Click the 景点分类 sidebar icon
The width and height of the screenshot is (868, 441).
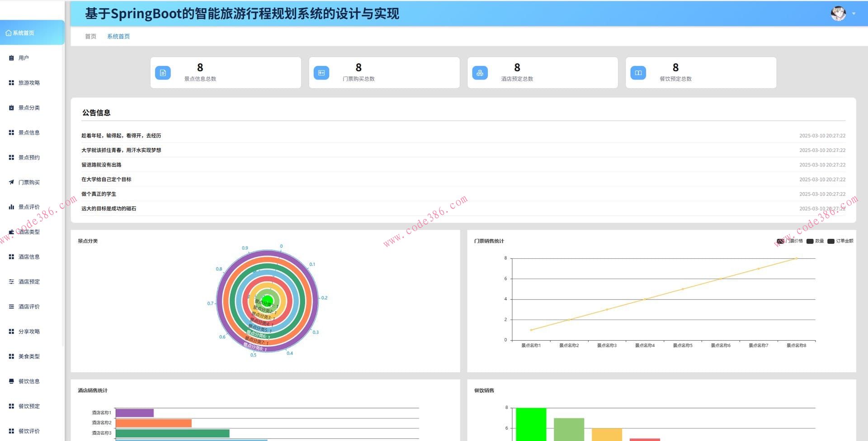(12, 108)
